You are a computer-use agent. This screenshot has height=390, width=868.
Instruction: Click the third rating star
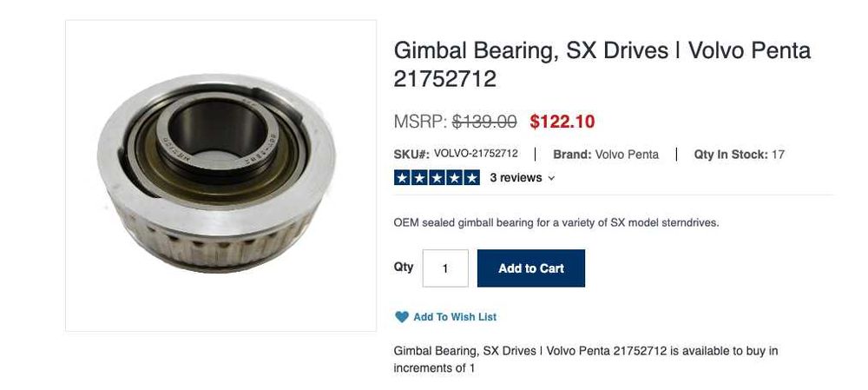tap(437, 178)
